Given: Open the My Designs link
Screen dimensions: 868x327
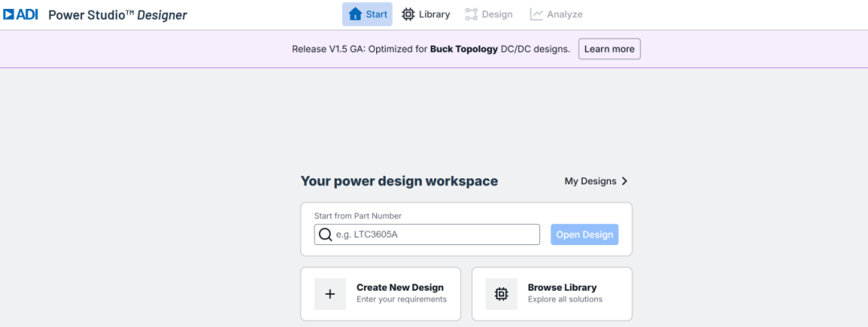Looking at the screenshot, I should click(x=596, y=181).
